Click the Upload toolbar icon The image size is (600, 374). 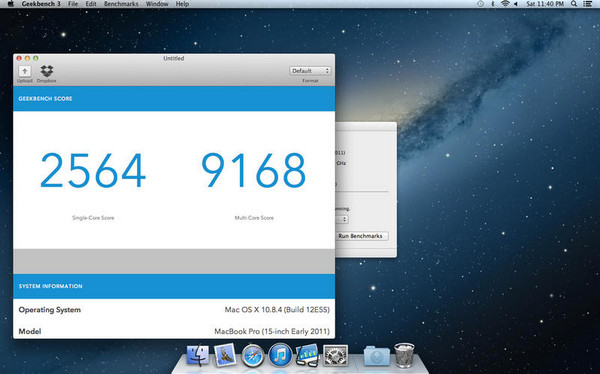(24, 71)
